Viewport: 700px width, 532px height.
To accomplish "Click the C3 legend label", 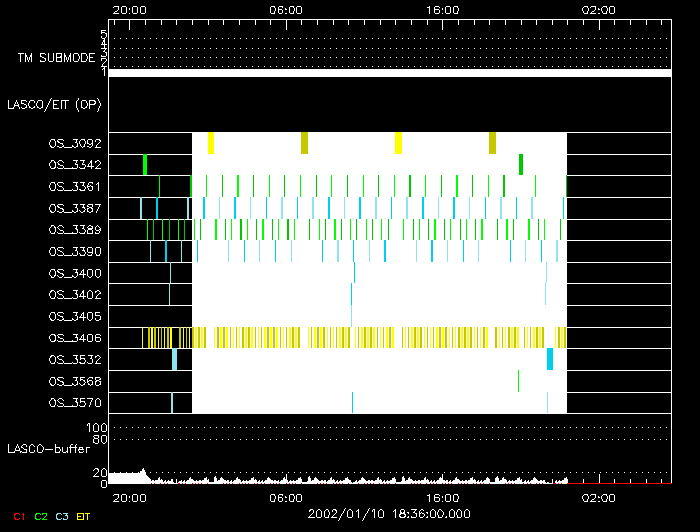I will 63,516.
